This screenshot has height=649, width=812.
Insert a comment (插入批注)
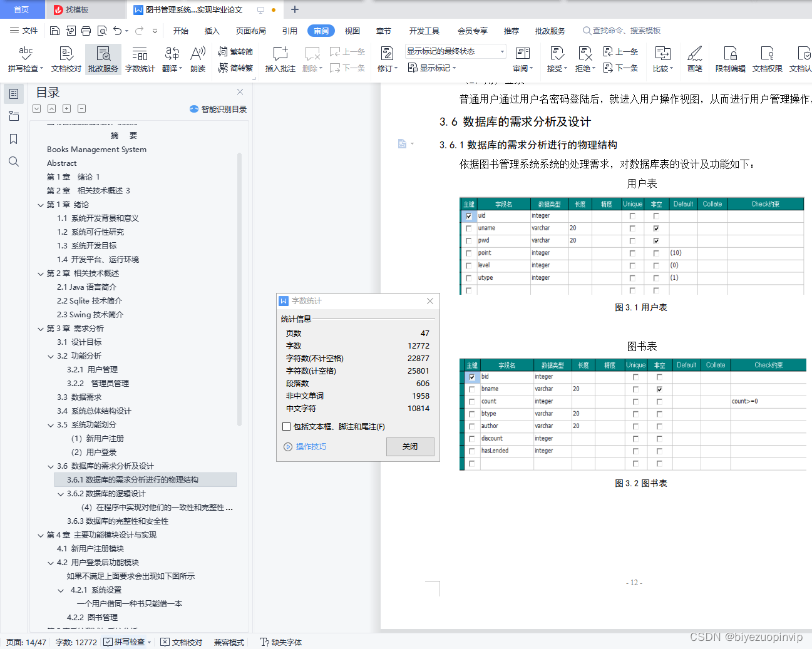point(280,59)
